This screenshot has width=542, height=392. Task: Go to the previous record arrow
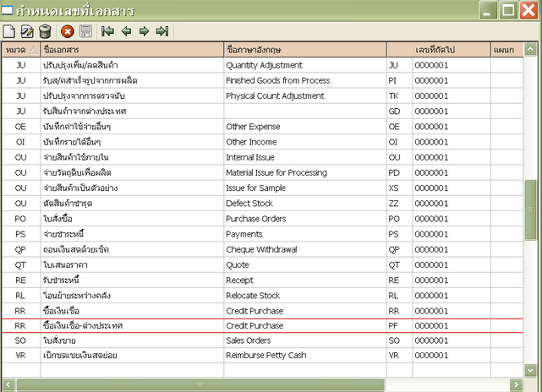click(x=126, y=31)
